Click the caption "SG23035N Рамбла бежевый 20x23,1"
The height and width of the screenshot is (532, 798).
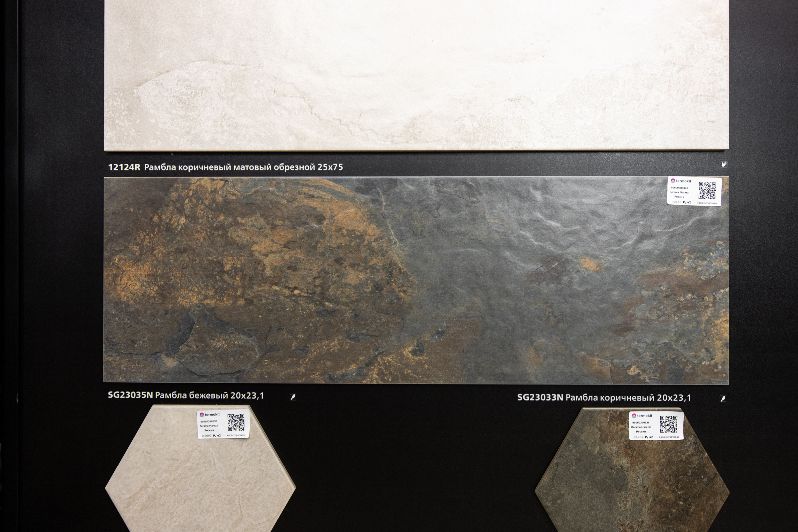point(186,395)
